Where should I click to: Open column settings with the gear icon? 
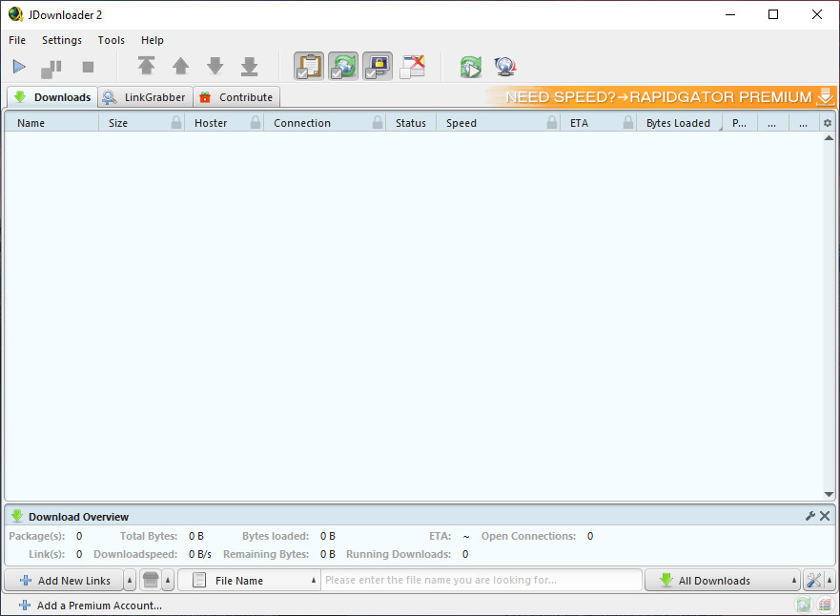point(826,122)
